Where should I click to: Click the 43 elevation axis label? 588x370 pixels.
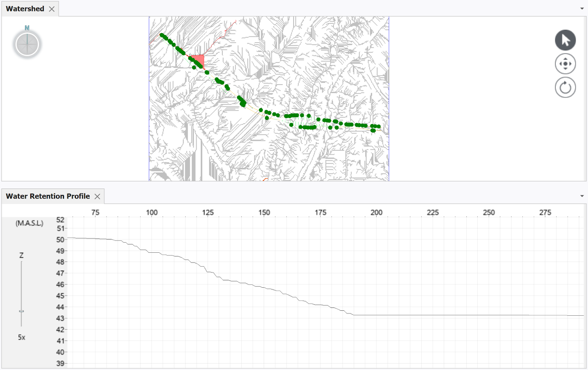click(x=60, y=318)
